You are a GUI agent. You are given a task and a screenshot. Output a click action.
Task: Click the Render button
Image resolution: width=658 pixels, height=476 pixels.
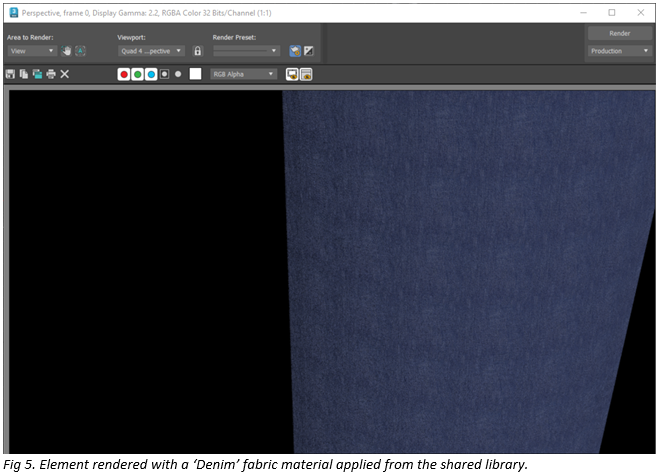619,33
